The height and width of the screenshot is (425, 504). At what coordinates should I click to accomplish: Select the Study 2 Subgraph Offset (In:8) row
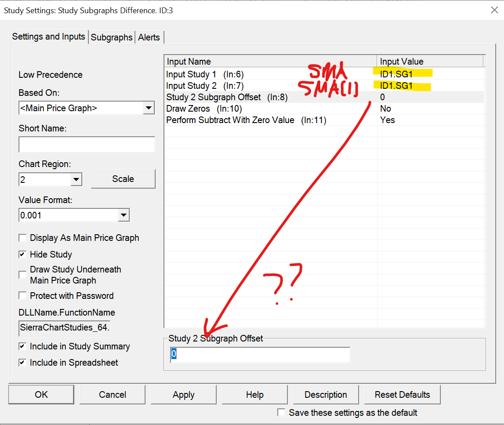tap(324, 97)
